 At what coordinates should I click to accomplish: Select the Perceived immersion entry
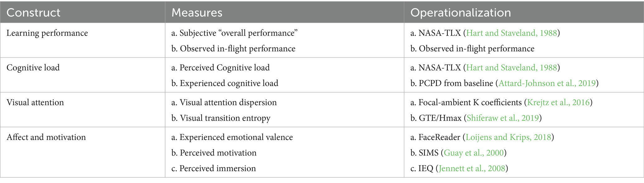pyautogui.click(x=218, y=168)
